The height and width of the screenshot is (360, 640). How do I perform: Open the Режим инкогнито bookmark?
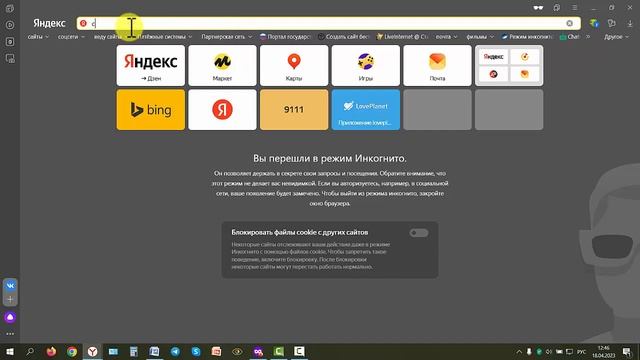click(527, 37)
